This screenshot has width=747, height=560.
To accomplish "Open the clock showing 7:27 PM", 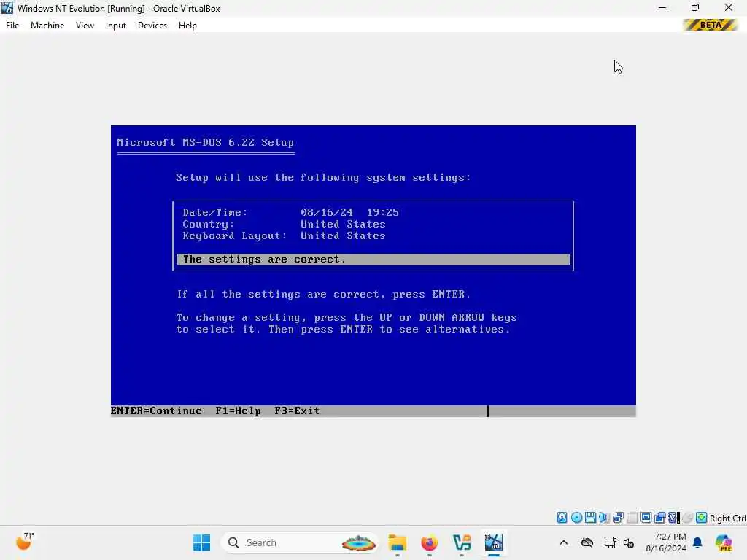I will click(x=667, y=542).
